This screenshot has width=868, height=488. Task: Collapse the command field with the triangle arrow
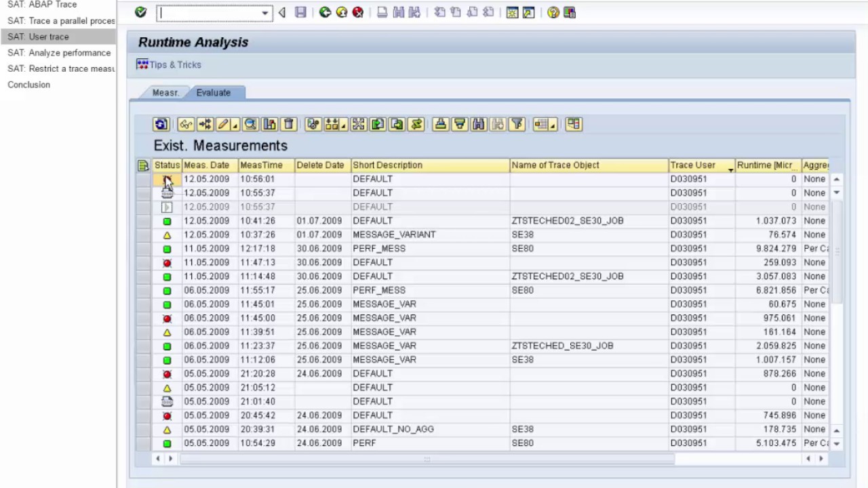point(282,12)
